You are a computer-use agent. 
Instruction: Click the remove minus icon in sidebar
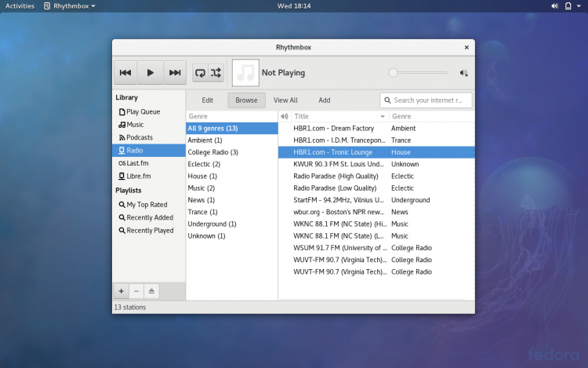tap(136, 290)
